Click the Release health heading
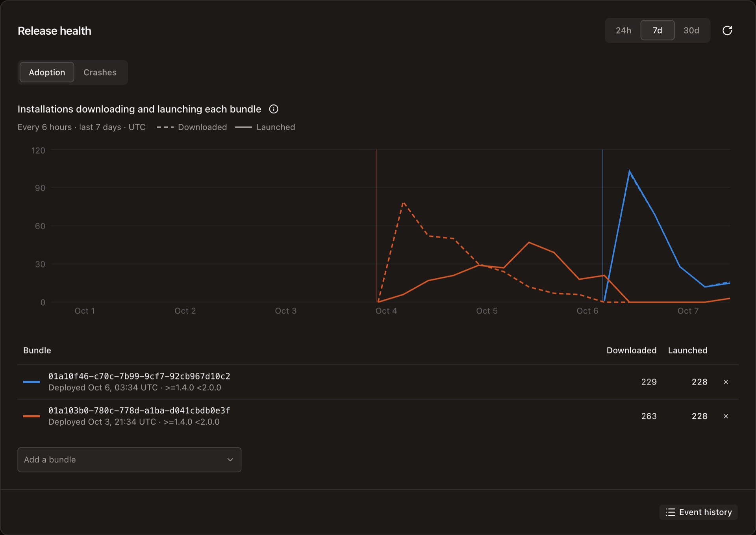 pos(54,31)
